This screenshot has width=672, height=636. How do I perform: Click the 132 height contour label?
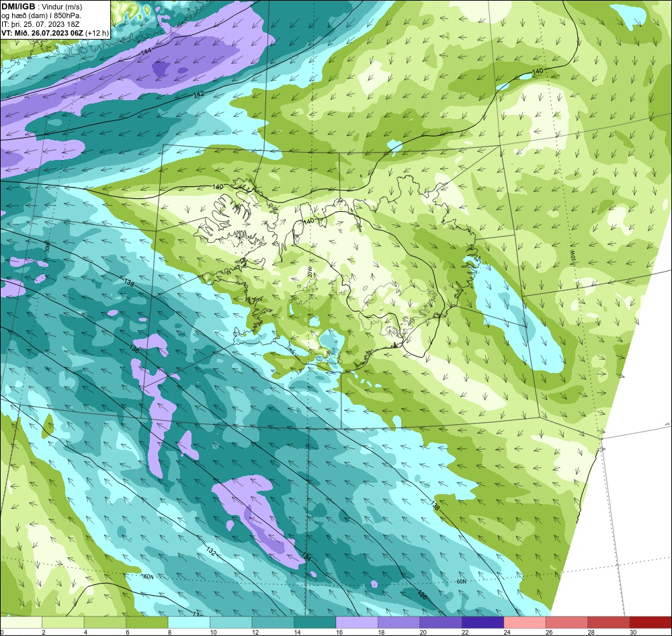[210, 551]
